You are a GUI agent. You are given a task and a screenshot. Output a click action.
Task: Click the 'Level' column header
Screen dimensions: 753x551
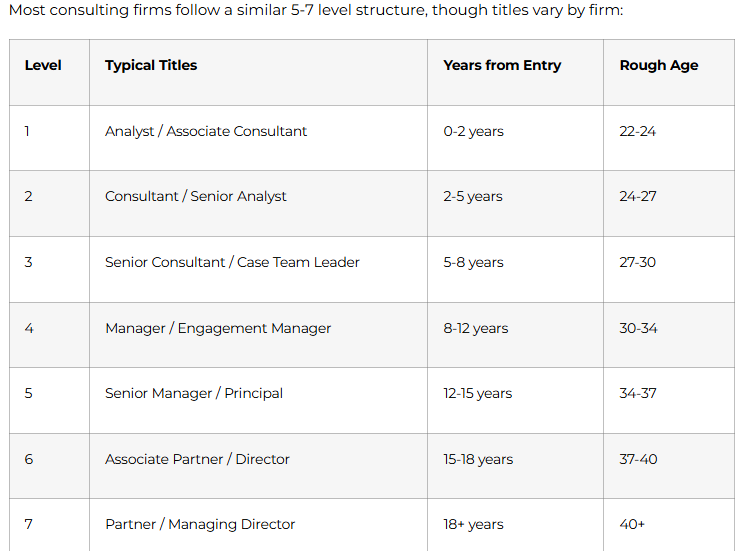[x=43, y=65]
